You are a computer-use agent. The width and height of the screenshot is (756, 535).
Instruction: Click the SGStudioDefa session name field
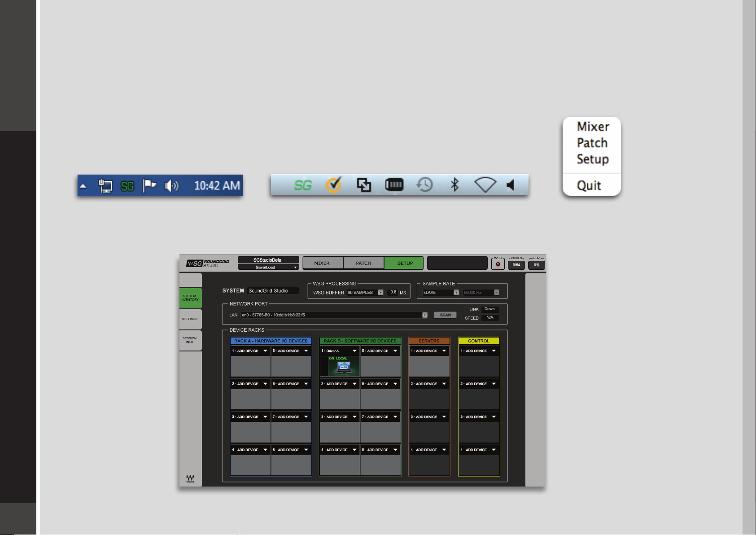click(x=268, y=260)
